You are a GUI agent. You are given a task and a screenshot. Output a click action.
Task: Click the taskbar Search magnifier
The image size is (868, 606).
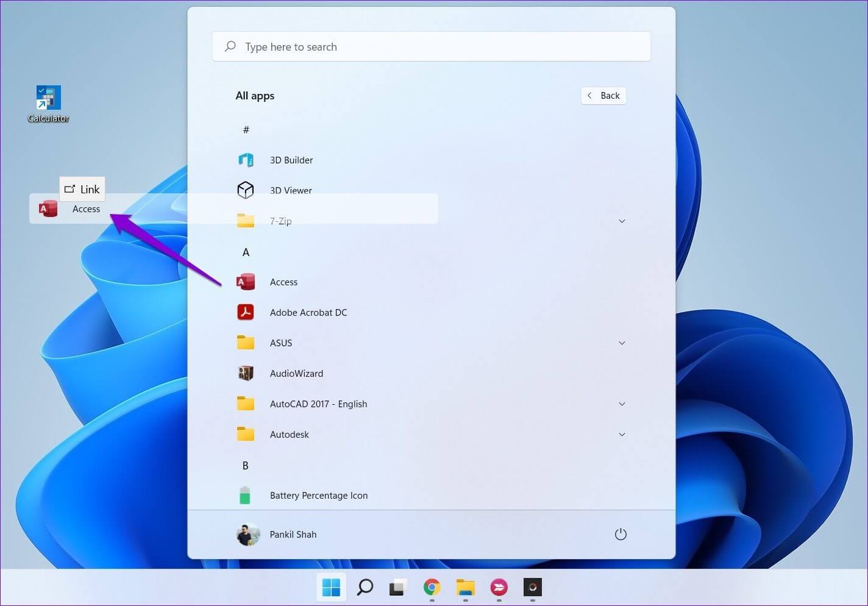pyautogui.click(x=365, y=588)
